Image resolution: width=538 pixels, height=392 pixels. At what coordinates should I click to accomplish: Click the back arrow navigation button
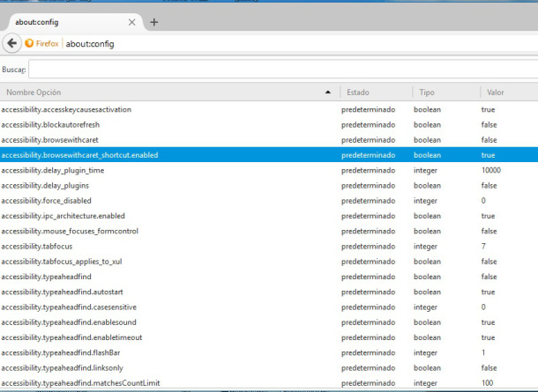pyautogui.click(x=12, y=42)
